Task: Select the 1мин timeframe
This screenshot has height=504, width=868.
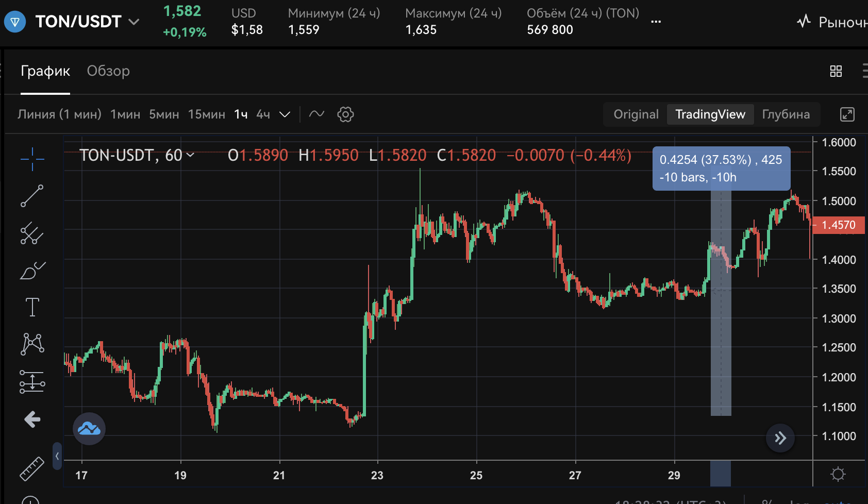Action: 125,114
